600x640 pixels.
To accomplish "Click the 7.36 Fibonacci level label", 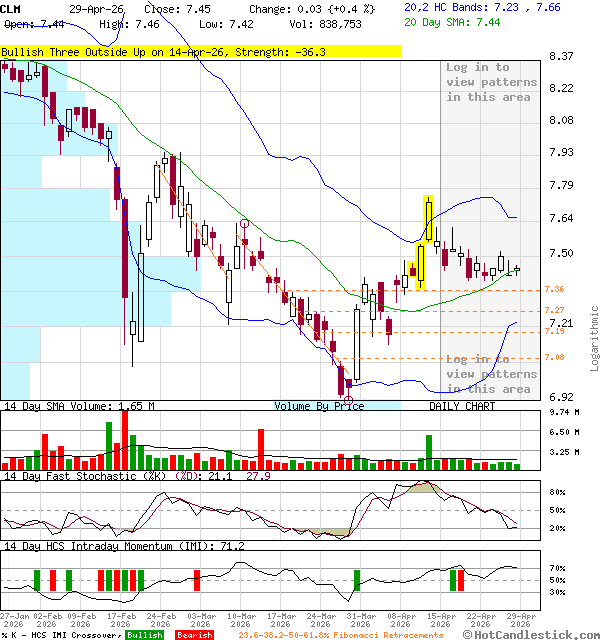I will tap(553, 290).
